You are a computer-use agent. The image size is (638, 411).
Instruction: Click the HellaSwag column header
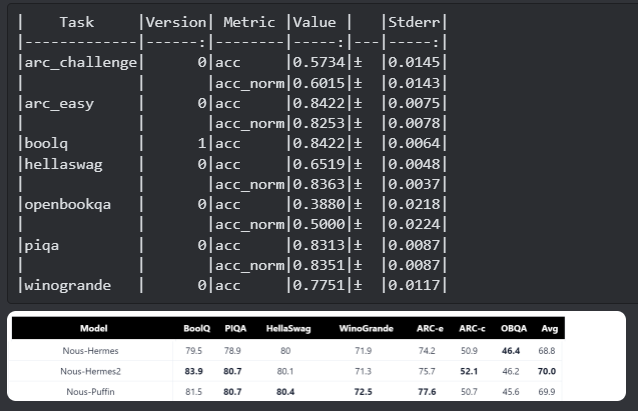tap(288, 328)
